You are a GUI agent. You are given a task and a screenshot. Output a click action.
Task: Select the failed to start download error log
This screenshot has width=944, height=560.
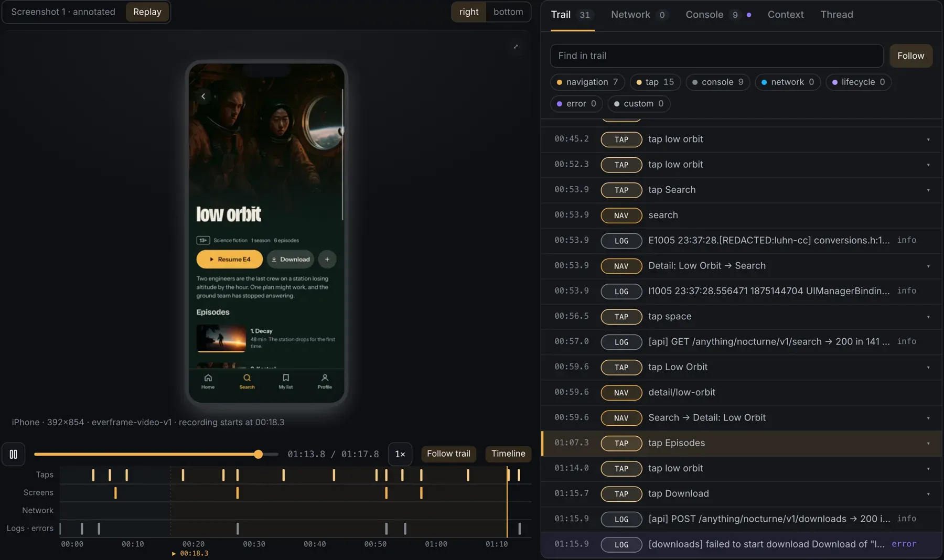(x=742, y=544)
